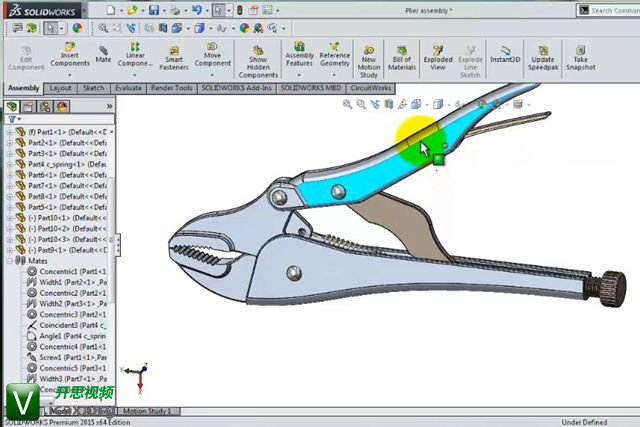Click the Rebuild traffic light icon
The image size is (640, 427).
(240, 10)
